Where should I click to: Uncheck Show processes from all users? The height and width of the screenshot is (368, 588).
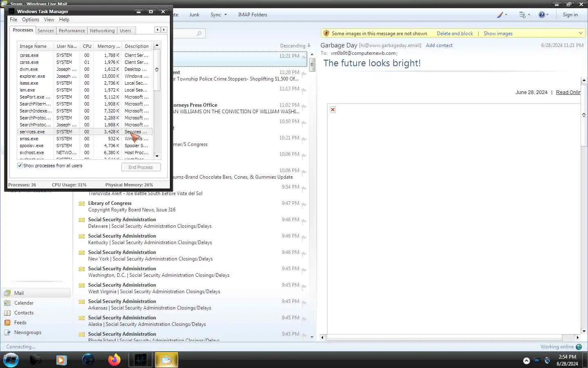pos(20,166)
